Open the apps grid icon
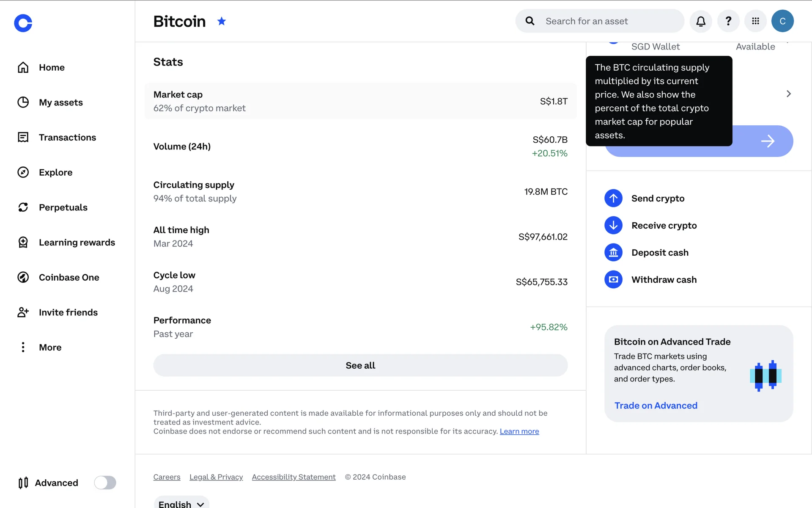Image resolution: width=812 pixels, height=508 pixels. tap(755, 21)
